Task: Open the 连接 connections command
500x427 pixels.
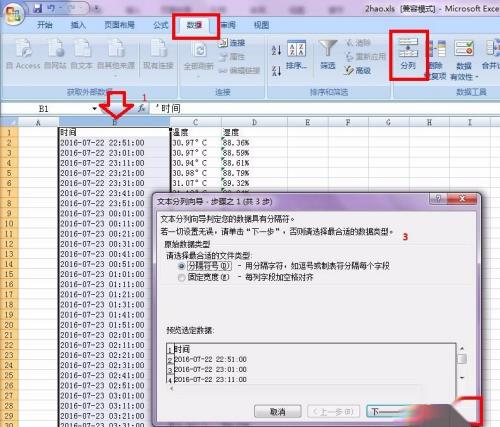Action: pyautogui.click(x=232, y=43)
